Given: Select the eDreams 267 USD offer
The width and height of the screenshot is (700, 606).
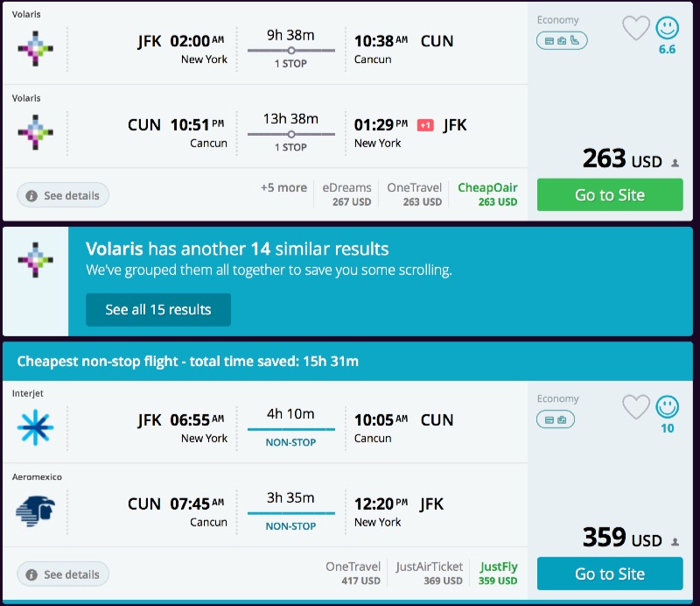Looking at the screenshot, I should (x=346, y=194).
